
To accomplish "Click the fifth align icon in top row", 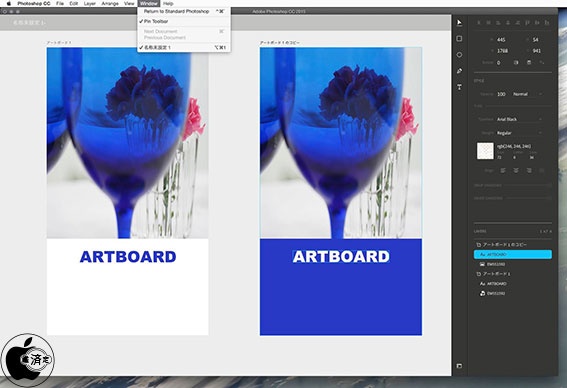I will click(x=517, y=23).
